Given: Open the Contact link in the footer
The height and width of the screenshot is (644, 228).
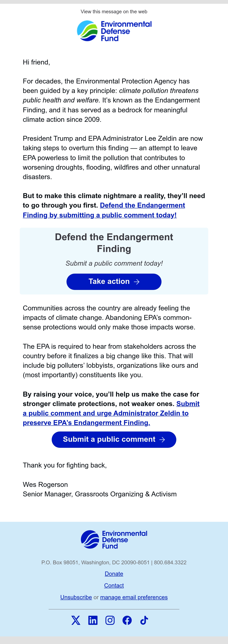Looking at the screenshot, I should tap(114, 585).
